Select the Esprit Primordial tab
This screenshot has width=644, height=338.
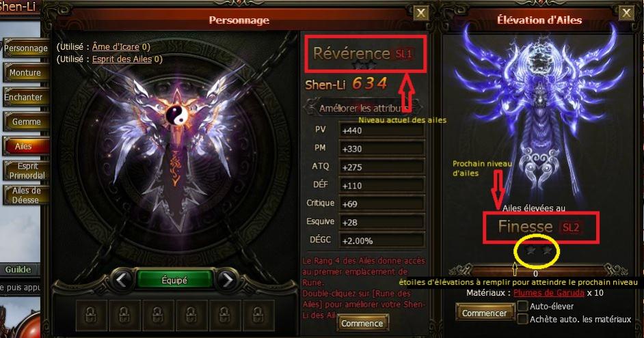pos(26,171)
